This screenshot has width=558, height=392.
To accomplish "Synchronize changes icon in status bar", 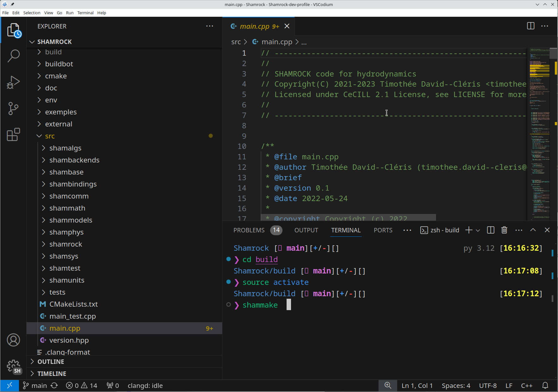I will tap(54, 386).
